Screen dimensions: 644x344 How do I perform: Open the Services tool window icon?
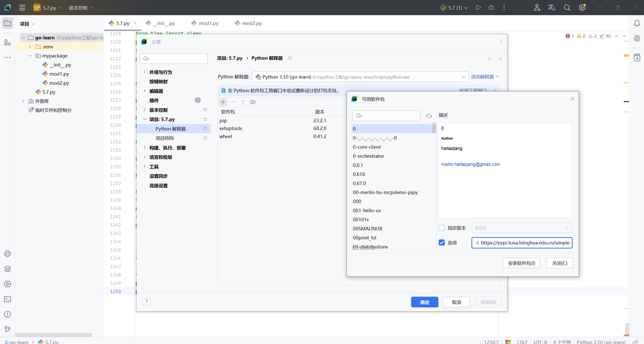8,284
